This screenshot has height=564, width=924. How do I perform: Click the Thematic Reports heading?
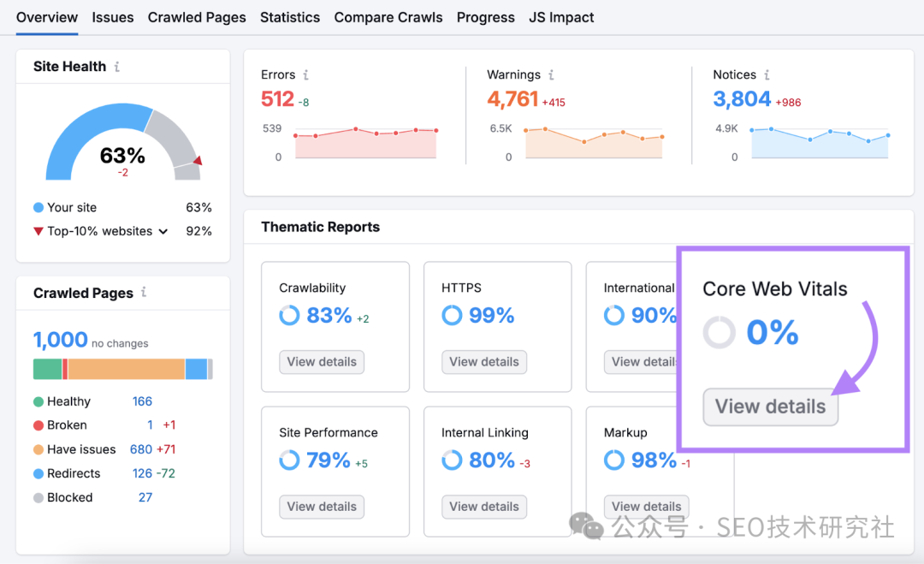[x=321, y=228]
